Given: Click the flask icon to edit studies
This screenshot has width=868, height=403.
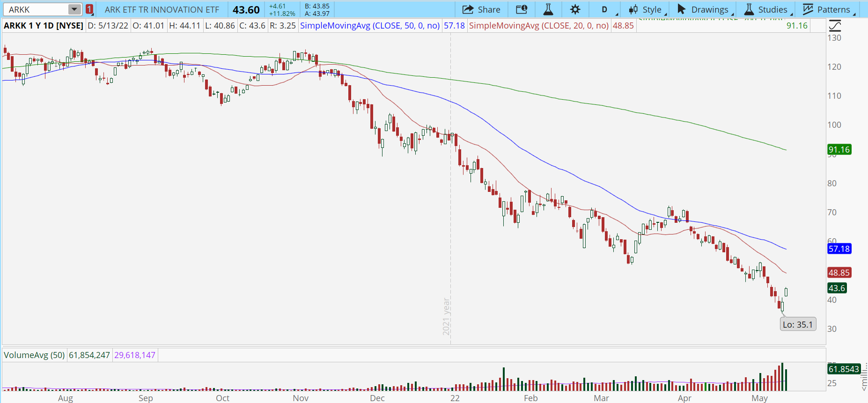Looking at the screenshot, I should point(548,9).
